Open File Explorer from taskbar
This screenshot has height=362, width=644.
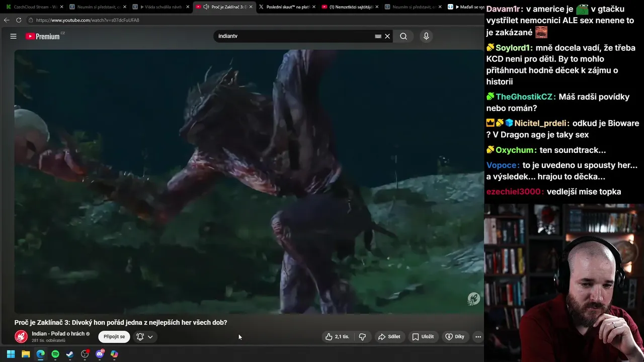pos(26,354)
